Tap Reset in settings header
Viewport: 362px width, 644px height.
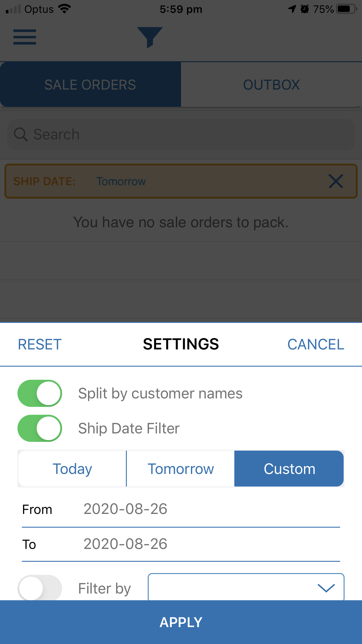[x=40, y=344]
